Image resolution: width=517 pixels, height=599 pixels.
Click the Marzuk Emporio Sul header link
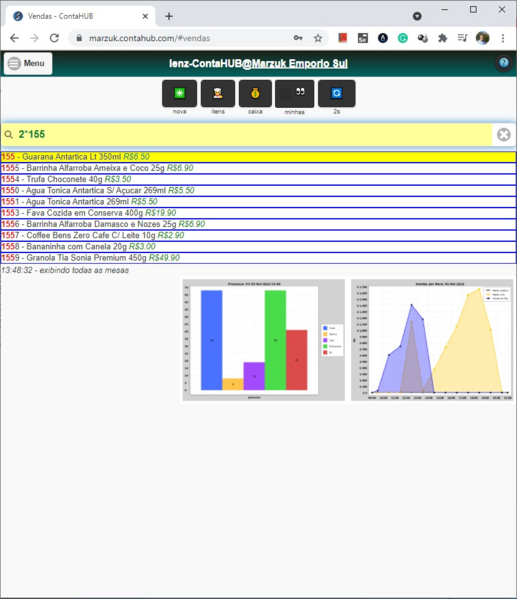point(300,63)
